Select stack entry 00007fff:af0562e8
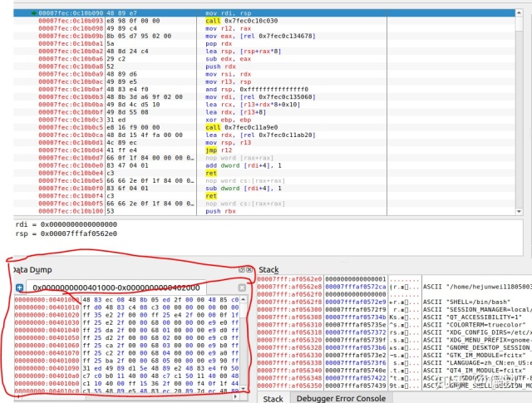 (394, 287)
